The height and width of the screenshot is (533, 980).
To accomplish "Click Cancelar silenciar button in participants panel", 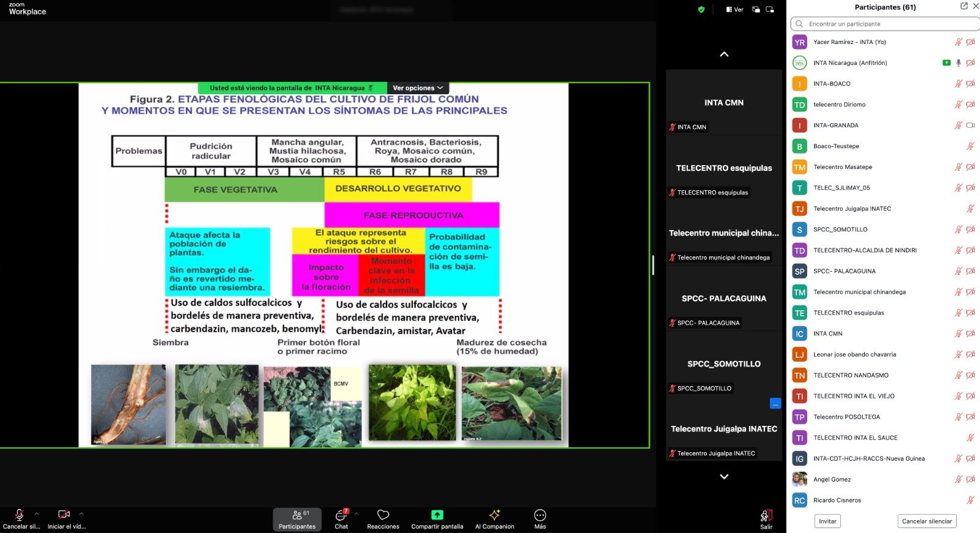I will pyautogui.click(x=927, y=521).
